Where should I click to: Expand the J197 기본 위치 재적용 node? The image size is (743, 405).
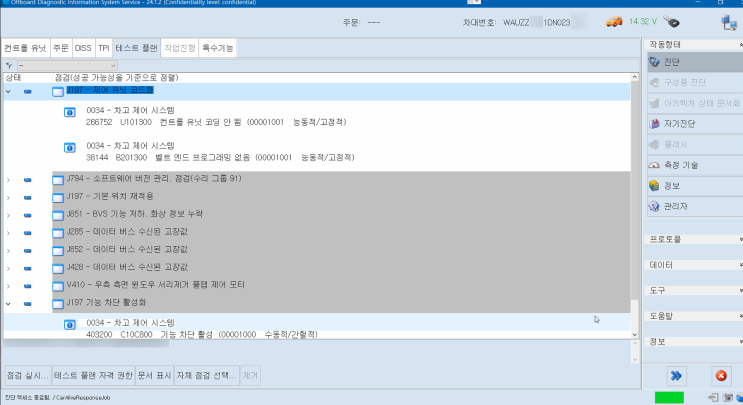pos(8,198)
